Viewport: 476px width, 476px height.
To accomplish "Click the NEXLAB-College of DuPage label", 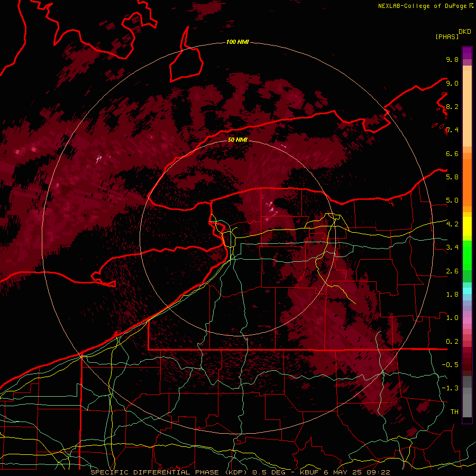I will click(422, 6).
